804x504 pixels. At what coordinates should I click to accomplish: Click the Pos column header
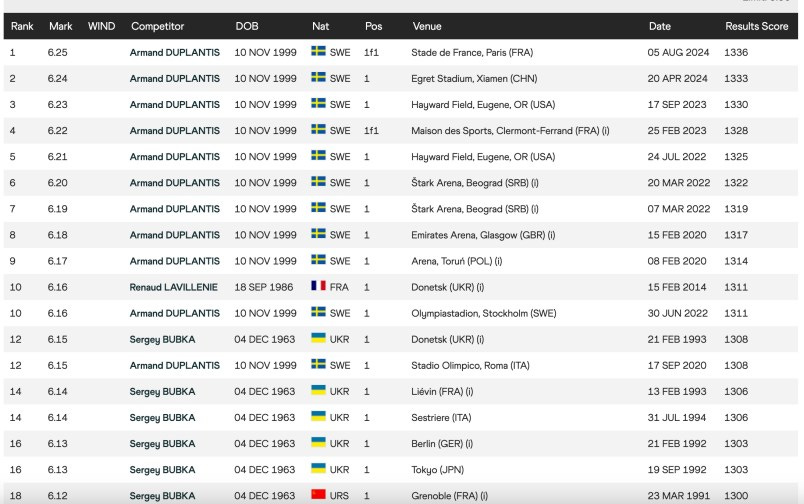pyautogui.click(x=373, y=26)
